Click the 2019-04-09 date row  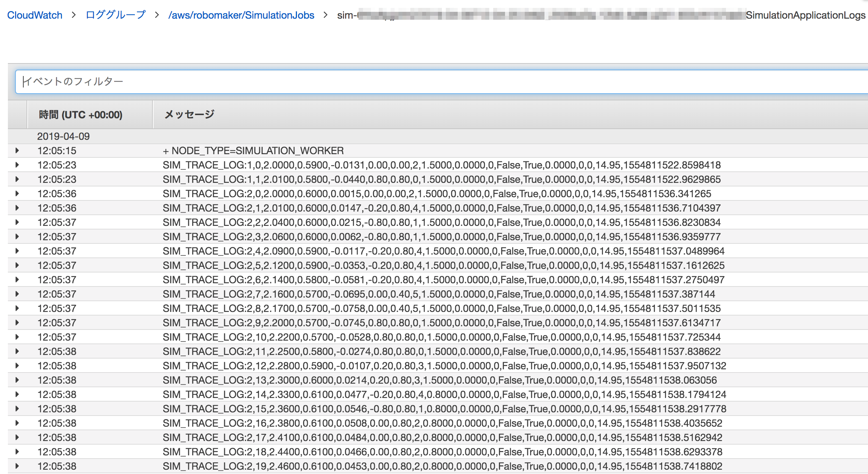click(63, 136)
